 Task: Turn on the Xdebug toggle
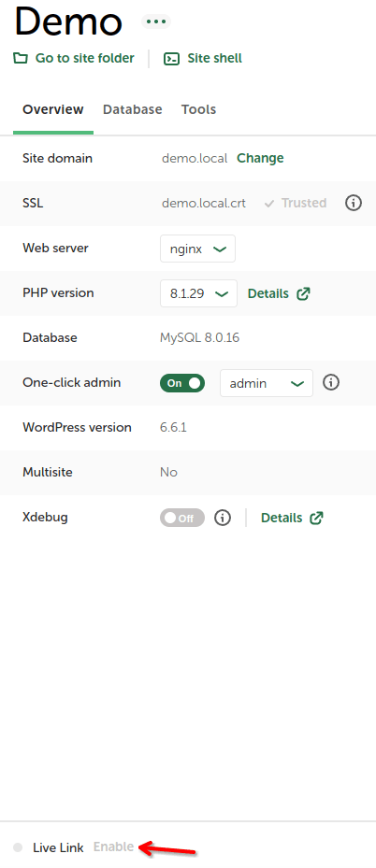pos(182,518)
